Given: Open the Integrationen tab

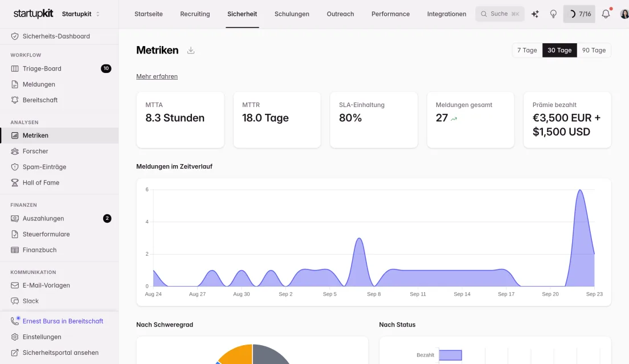Looking at the screenshot, I should [447, 14].
